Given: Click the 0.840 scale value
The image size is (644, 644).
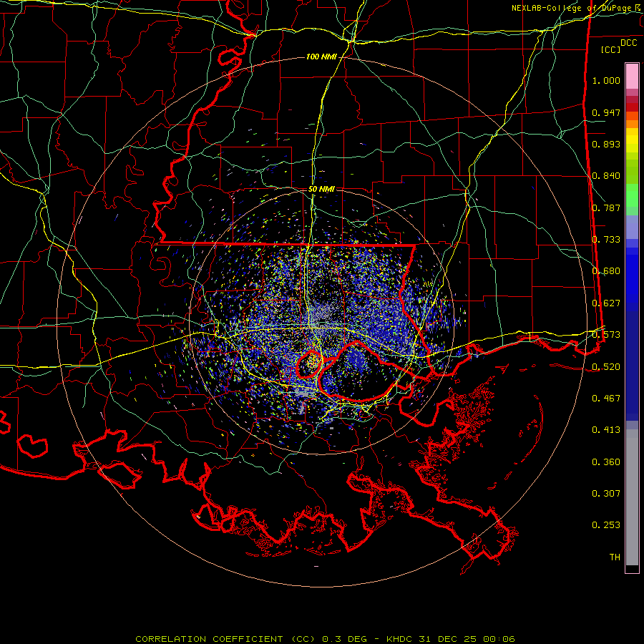Looking at the screenshot, I should [x=606, y=176].
